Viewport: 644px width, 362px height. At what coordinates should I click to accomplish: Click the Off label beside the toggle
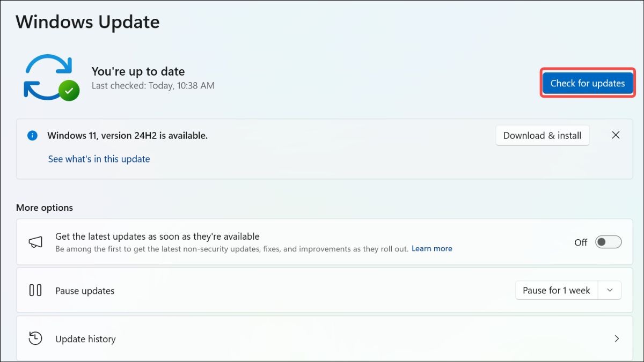581,242
